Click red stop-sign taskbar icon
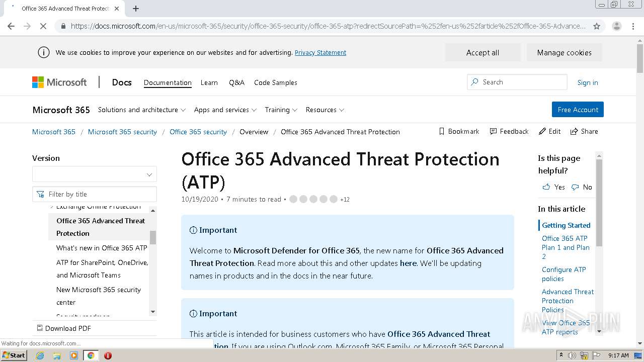Viewport: 644px width, 362px height. tap(108, 355)
